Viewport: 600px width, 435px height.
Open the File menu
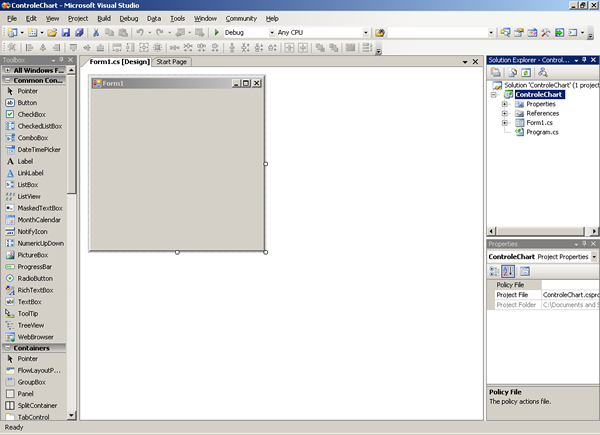(x=12, y=18)
